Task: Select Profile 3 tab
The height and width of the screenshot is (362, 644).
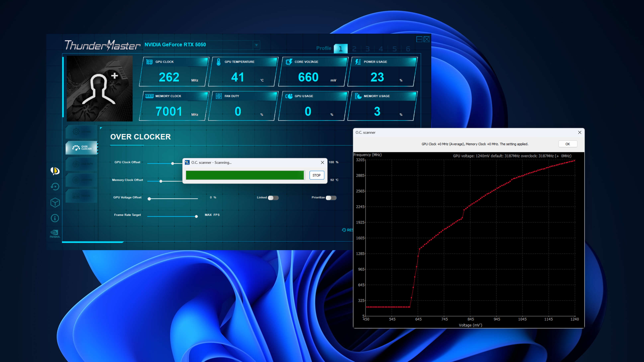Action: (x=368, y=49)
